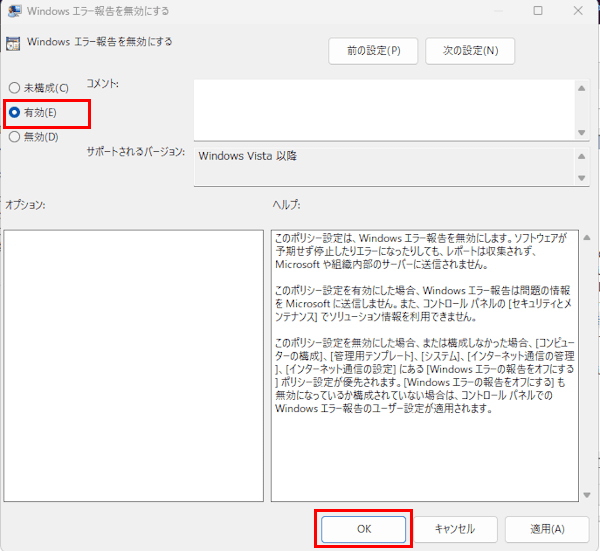The image size is (600, 551).
Task: Click the help text starting 'このポリシー設定は'
Action: click(421, 251)
